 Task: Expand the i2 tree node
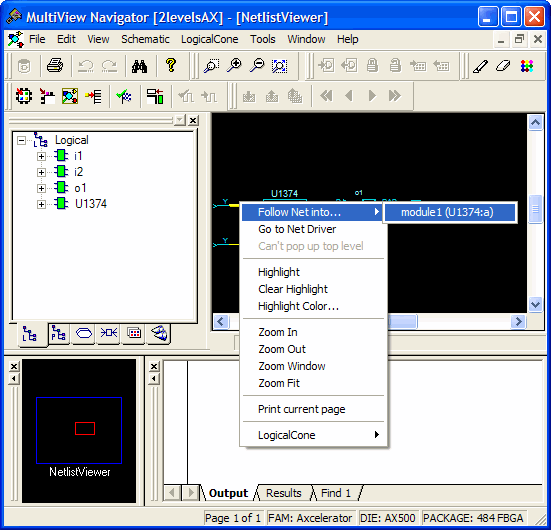tap(41, 172)
